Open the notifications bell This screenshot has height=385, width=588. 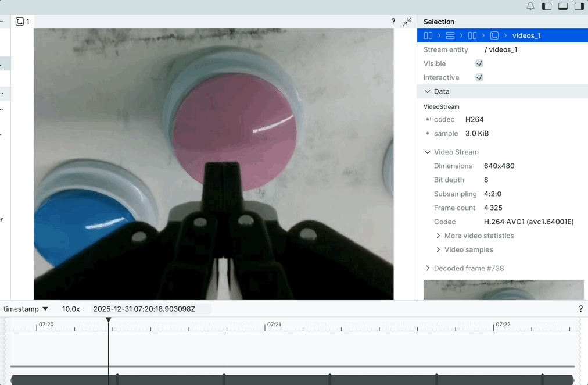click(530, 6)
